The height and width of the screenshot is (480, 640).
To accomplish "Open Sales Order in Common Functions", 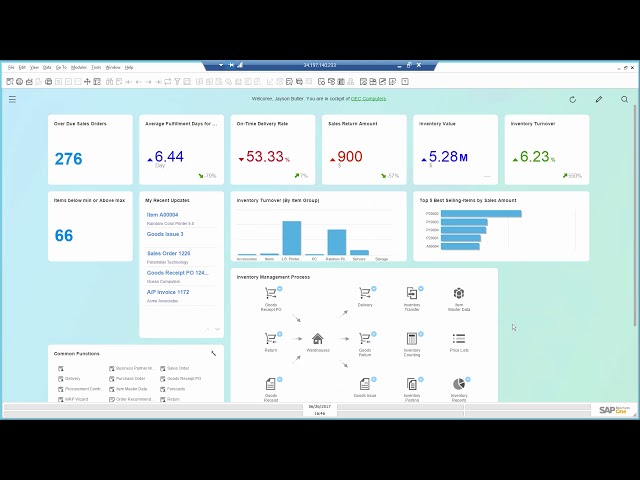I will pos(175,368).
